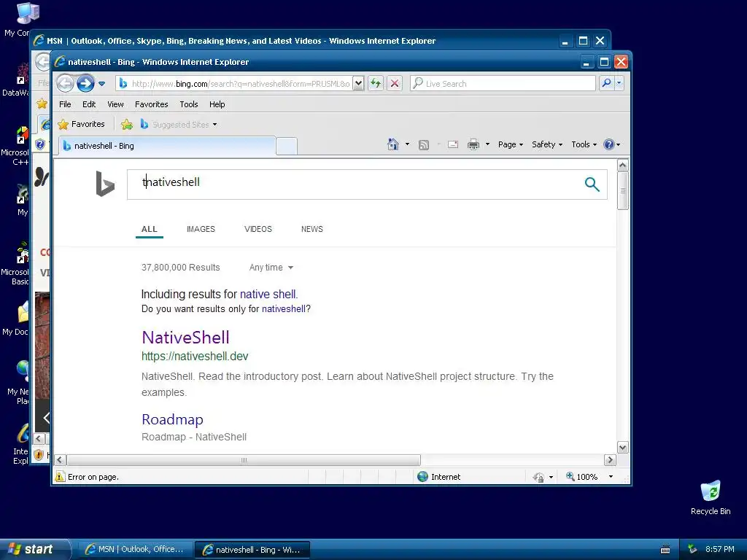Switch to MSN window taskbar button
Viewport: 747px width, 560px height.
[x=136, y=550]
